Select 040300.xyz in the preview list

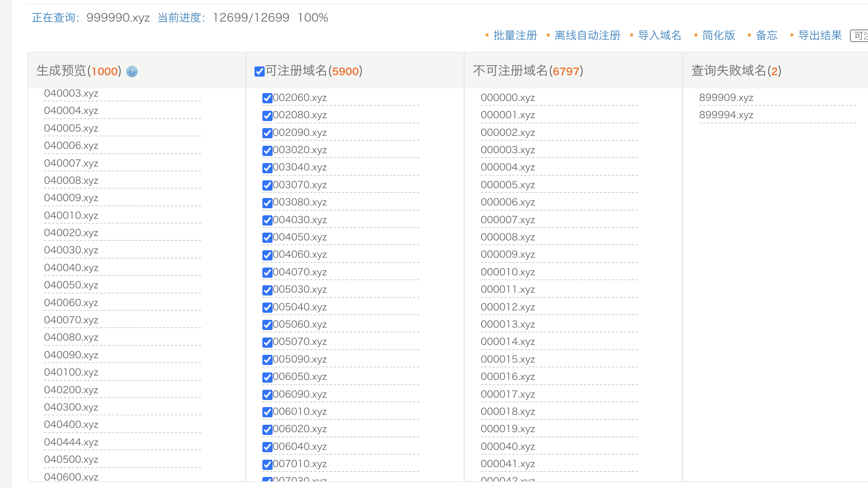[71, 407]
